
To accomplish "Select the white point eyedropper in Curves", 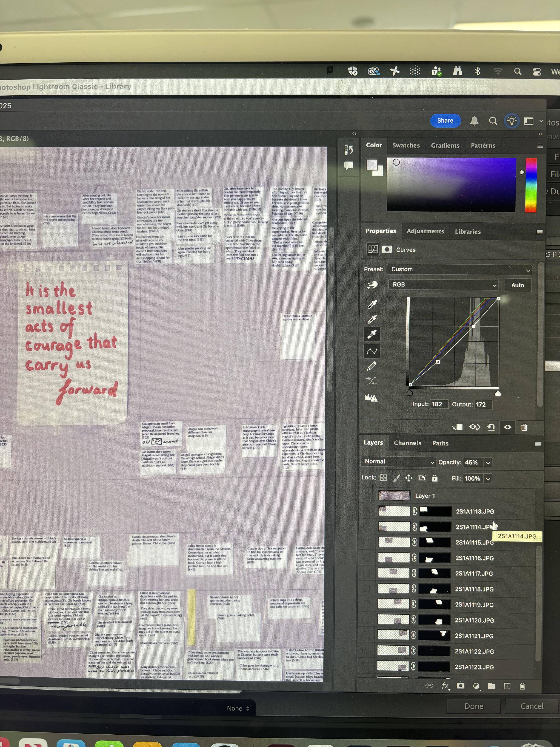I will click(372, 334).
